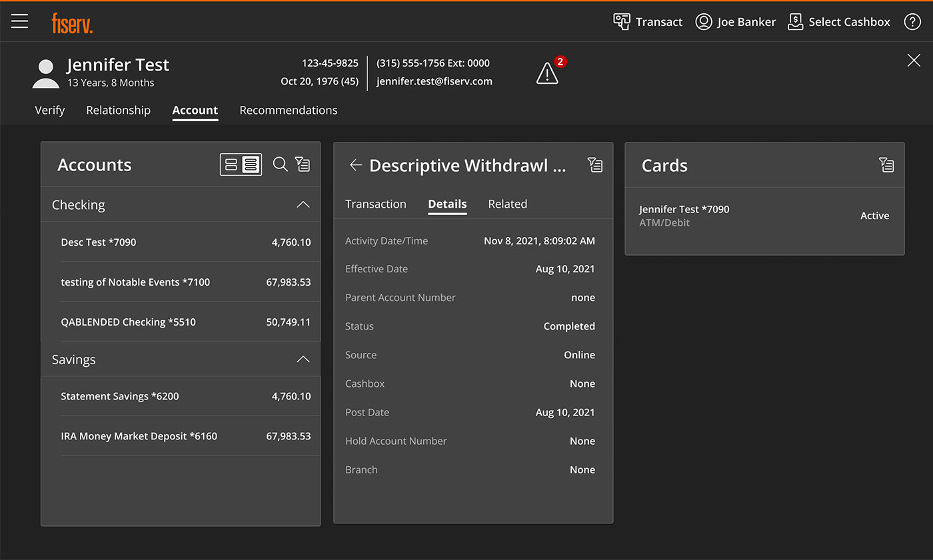The width and height of the screenshot is (933, 560).
Task: Switch to compact list view toggle
Action: pyautogui.click(x=251, y=164)
